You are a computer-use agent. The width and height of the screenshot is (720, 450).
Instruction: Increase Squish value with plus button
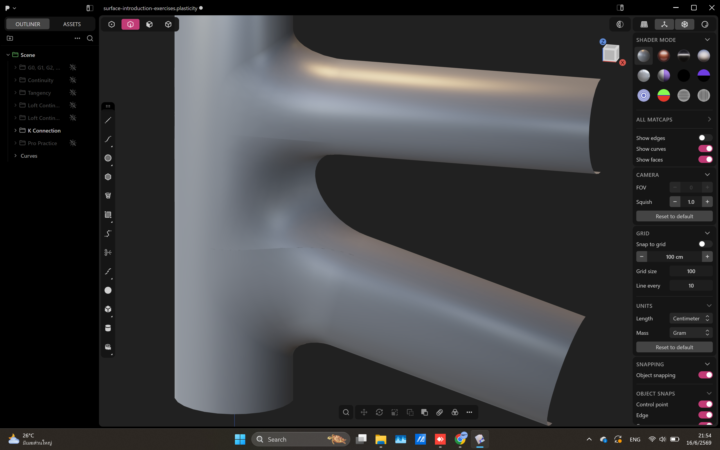tap(707, 202)
